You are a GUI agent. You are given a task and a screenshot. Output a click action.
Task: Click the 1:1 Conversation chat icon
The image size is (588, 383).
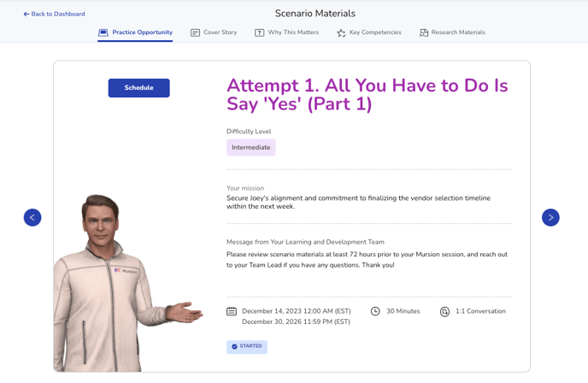tap(444, 312)
